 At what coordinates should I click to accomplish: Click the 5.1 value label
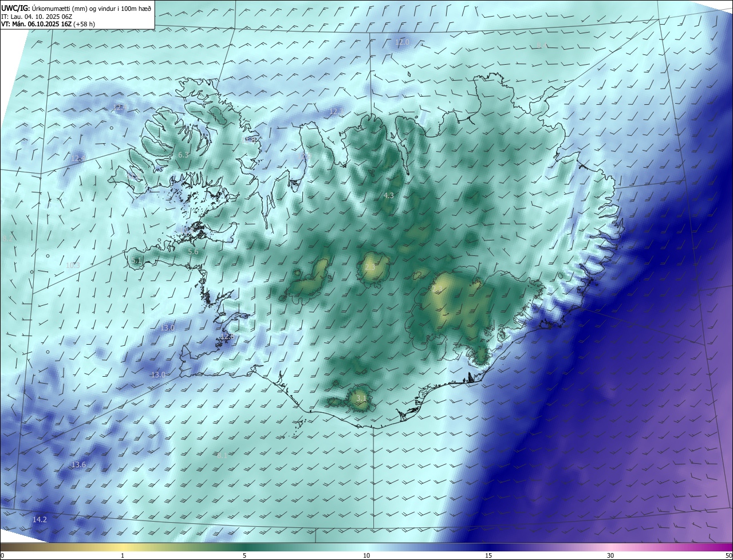[136, 261]
